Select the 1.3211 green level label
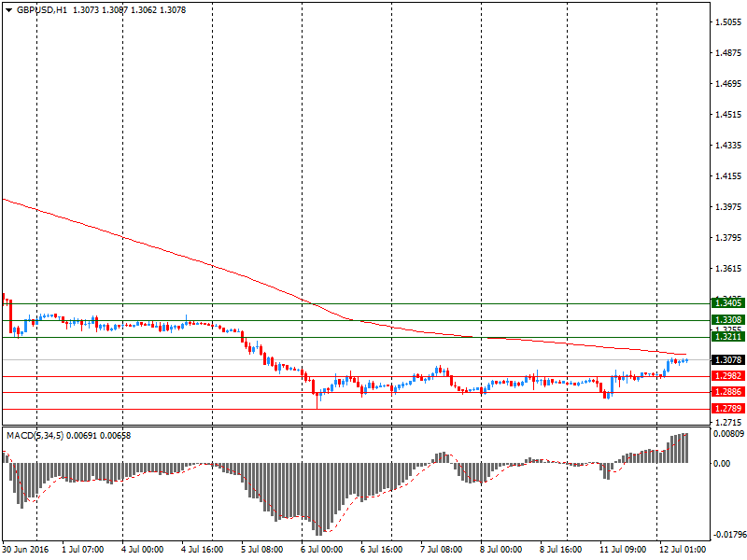The width and height of the screenshot is (747, 560). (x=728, y=337)
